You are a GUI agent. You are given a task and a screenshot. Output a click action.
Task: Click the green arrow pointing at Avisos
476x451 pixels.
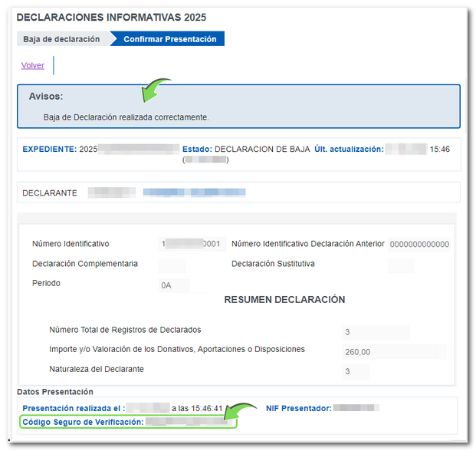click(x=156, y=88)
